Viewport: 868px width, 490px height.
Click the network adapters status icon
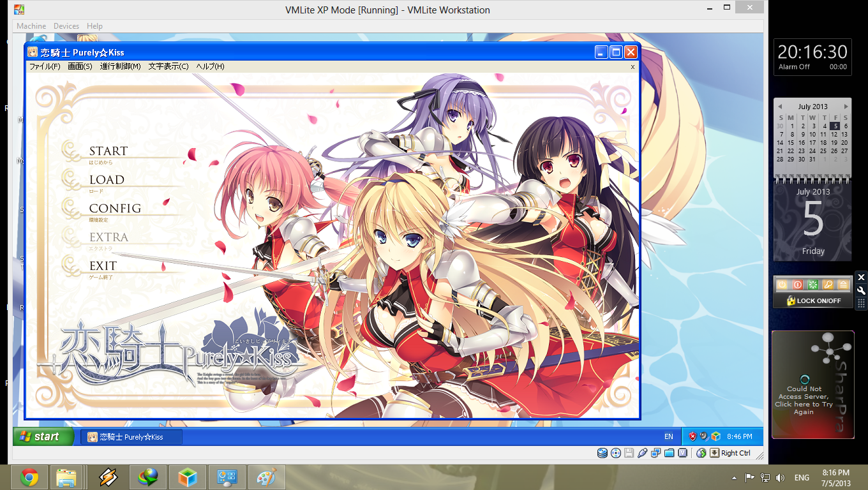coord(656,453)
